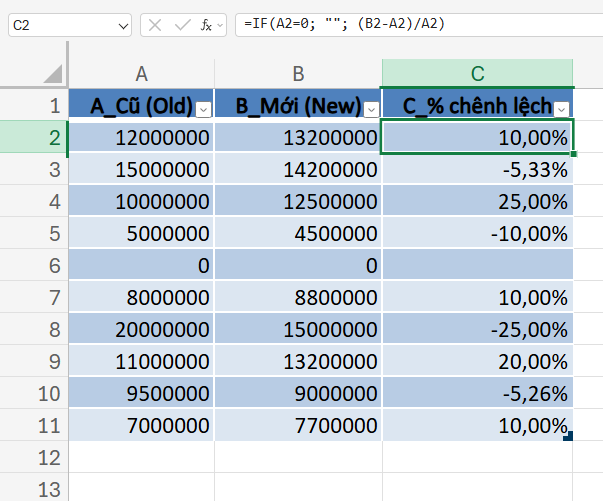Open filter dropdown for B_Mới (New) column
This screenshot has width=603, height=501.
click(371, 108)
